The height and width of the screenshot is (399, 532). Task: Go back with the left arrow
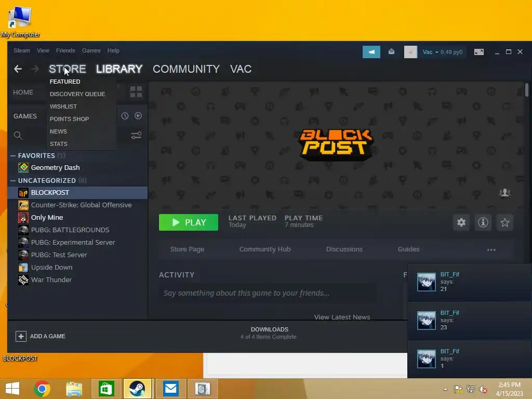(x=18, y=69)
